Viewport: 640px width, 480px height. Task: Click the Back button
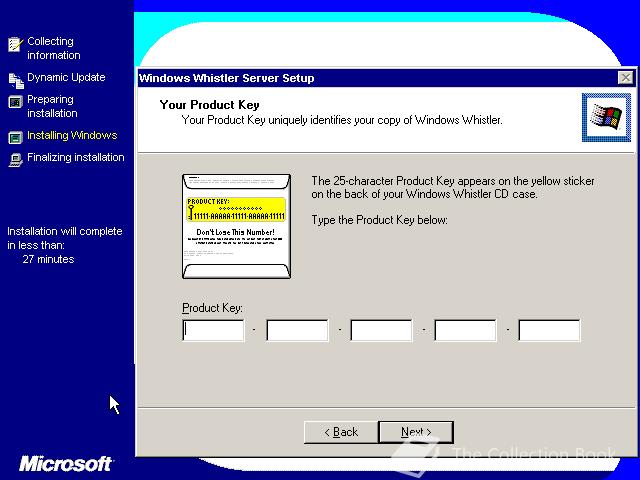341,432
